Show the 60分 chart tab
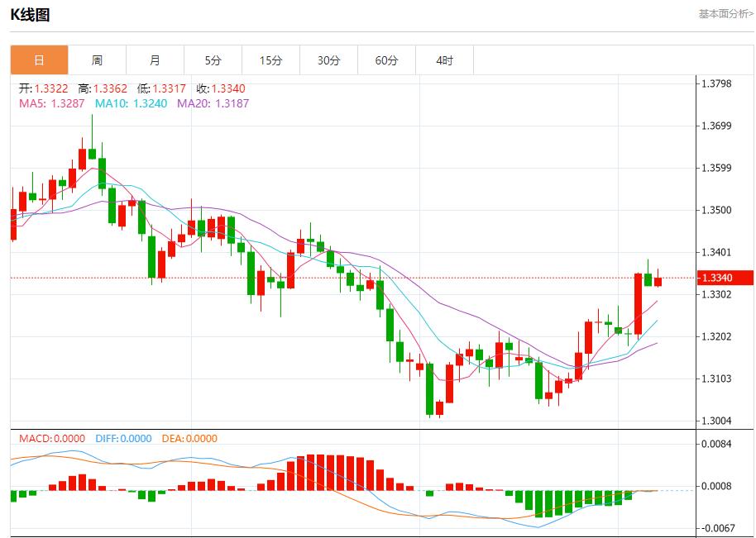The width and height of the screenshot is (756, 538). pos(386,60)
